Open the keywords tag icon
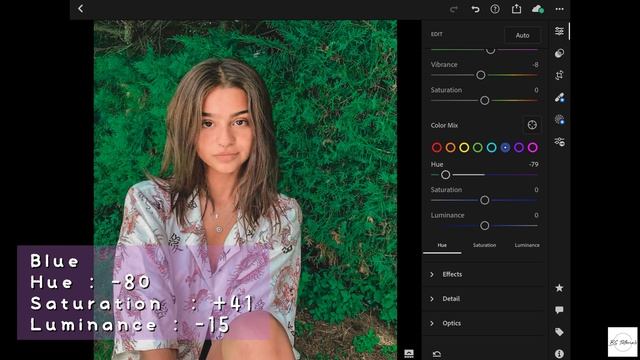Screen dimensions: 640x360 559,332
